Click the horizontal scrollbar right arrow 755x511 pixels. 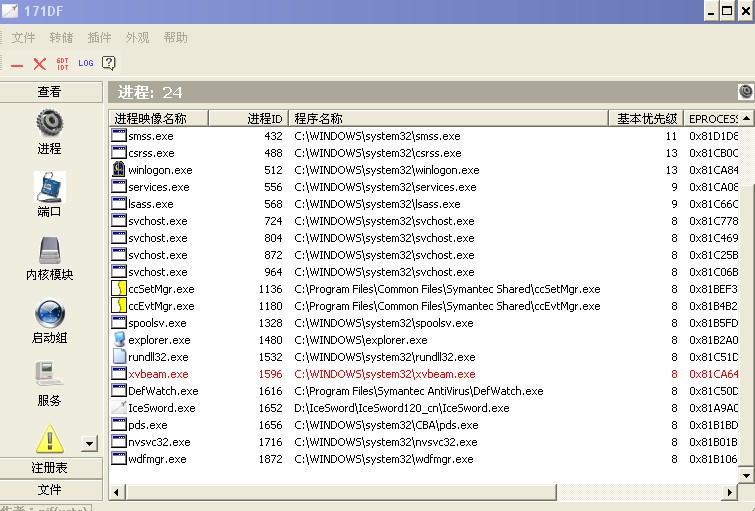730,492
